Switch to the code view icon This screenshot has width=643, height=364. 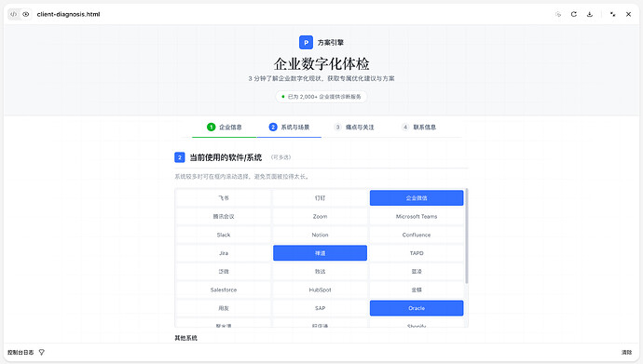coord(14,14)
